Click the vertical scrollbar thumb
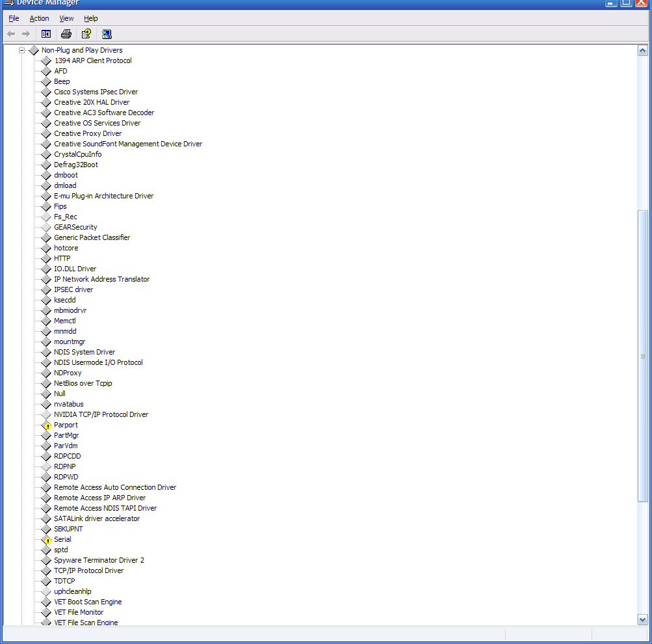The image size is (652, 644). [x=642, y=356]
